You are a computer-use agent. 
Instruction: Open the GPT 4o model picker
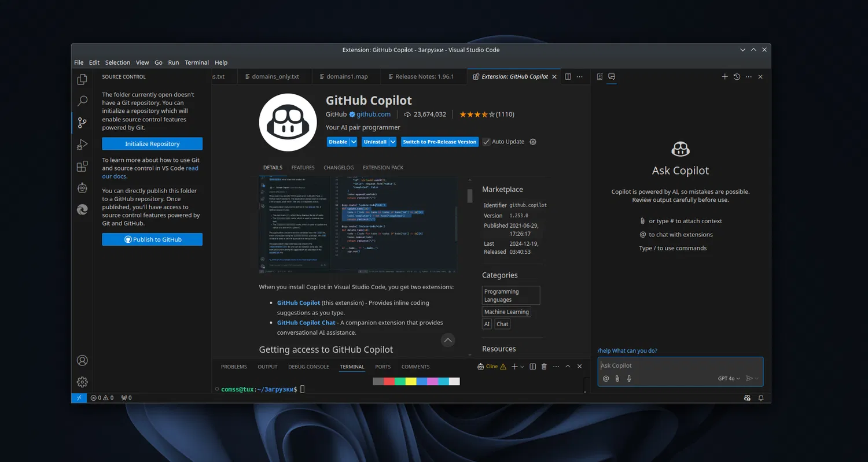tap(729, 379)
